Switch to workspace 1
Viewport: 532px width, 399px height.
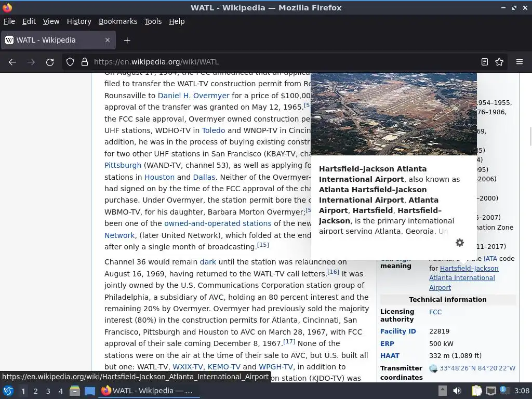[23, 391]
